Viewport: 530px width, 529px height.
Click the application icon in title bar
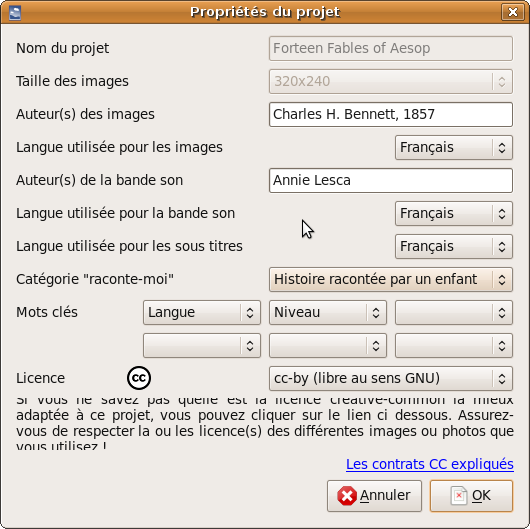coord(15,13)
